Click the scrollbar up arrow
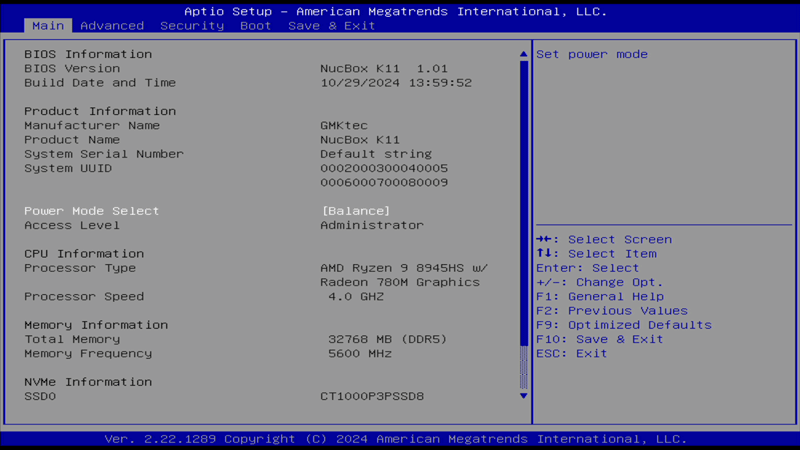Viewport: 800px width, 450px height. pos(523,54)
